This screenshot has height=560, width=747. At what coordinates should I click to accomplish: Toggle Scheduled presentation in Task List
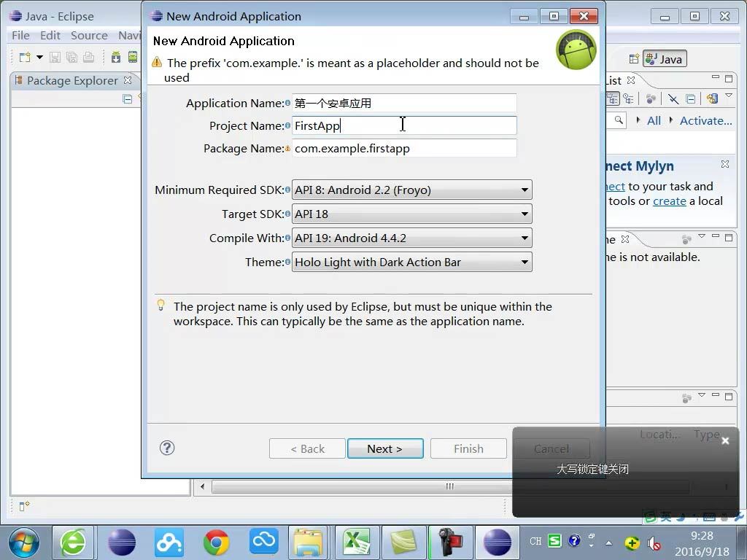coord(628,98)
